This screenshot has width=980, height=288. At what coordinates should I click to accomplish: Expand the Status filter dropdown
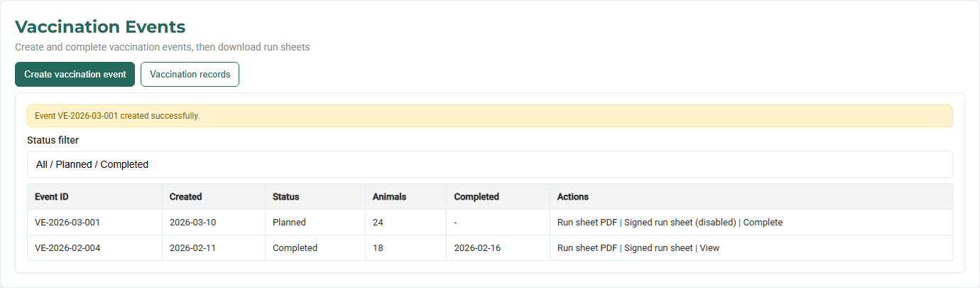coord(489,164)
